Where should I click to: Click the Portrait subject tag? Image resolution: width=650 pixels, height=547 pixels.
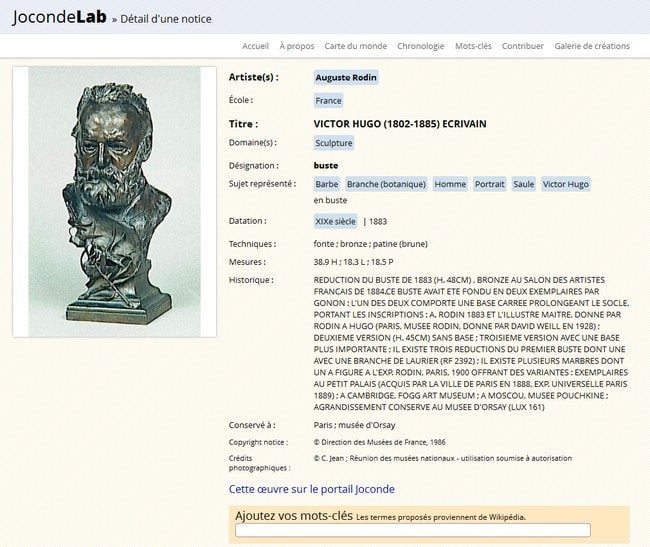[490, 184]
